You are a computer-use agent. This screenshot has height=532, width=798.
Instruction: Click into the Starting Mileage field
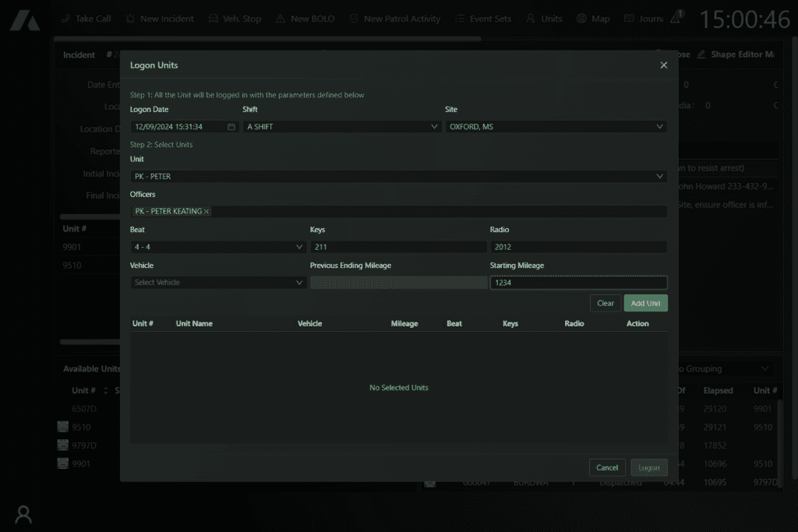[578, 283]
